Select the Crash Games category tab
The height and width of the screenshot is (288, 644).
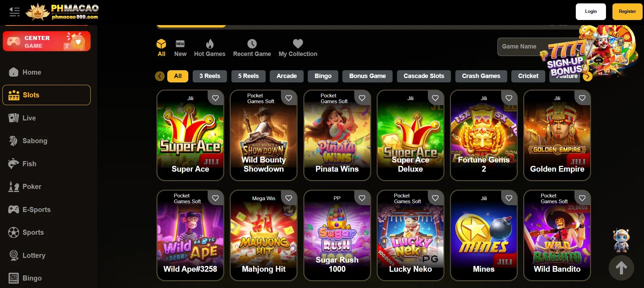pos(481,76)
